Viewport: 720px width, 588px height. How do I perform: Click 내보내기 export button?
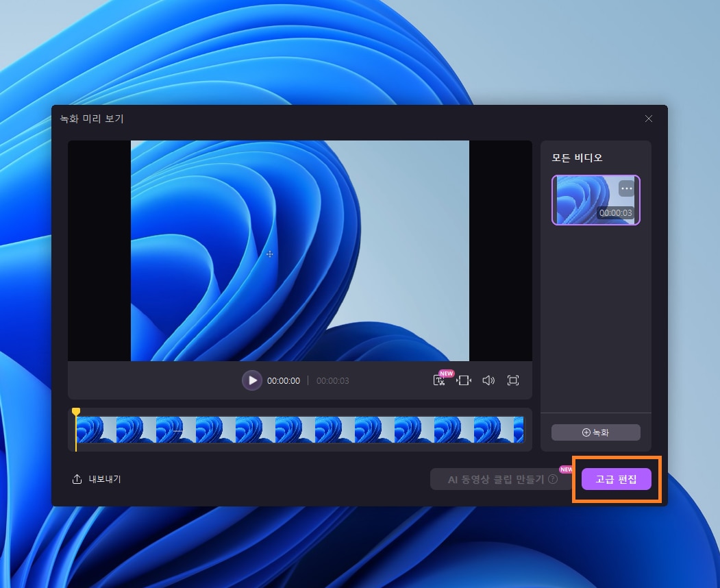coord(97,479)
